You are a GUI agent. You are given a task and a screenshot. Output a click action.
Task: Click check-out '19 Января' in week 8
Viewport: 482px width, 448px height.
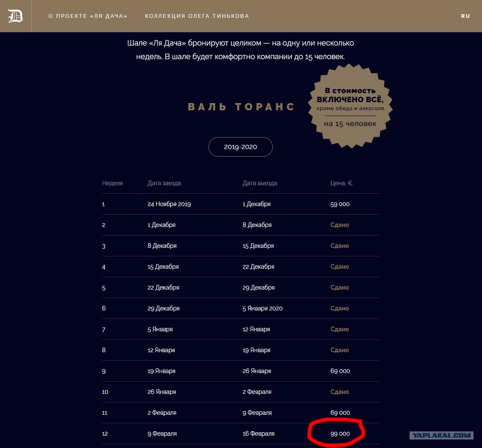(257, 350)
